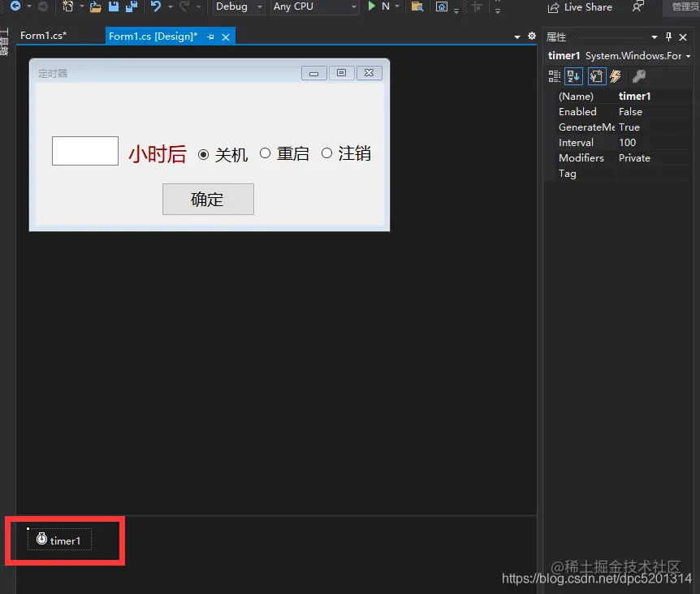Switch to Alphabetical sort in Properties
The height and width of the screenshot is (594, 700).
click(573, 76)
